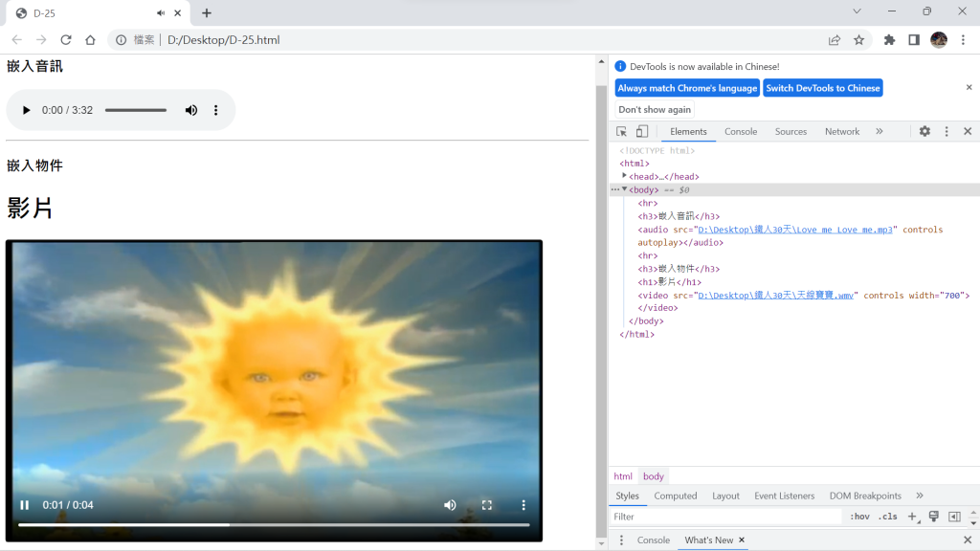The image size is (980, 551).
Task: Activate the inspect element picker
Action: 621,132
